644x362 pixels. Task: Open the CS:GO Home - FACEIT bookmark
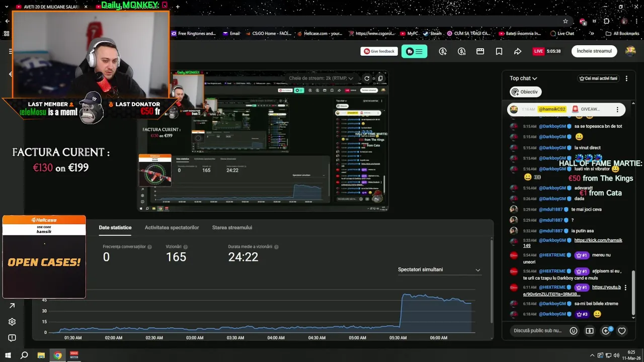click(x=268, y=34)
